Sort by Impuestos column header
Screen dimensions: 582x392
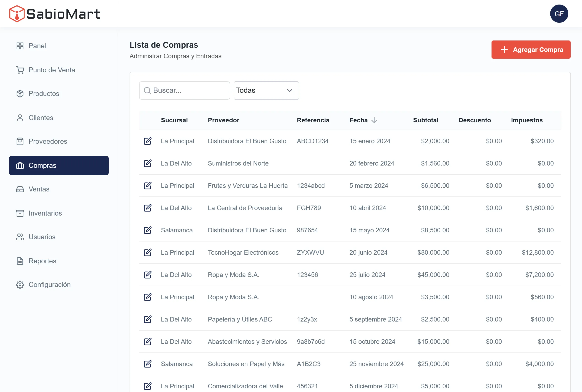(x=527, y=120)
